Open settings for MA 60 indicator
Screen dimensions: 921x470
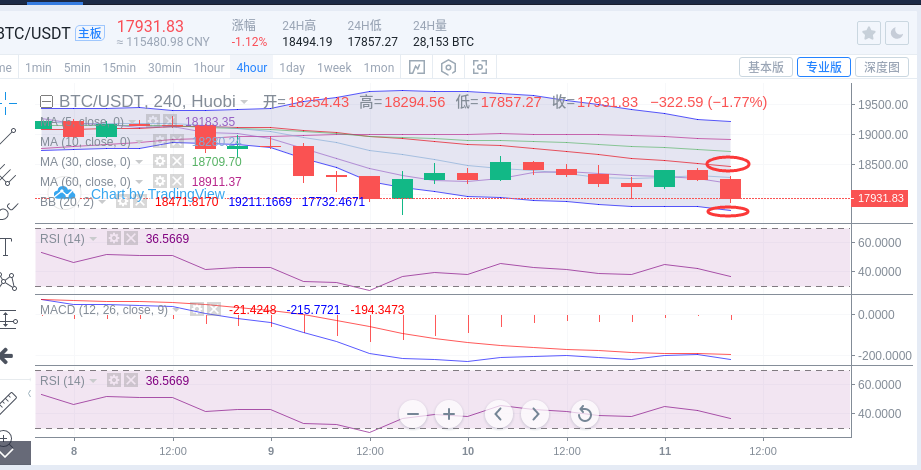pos(160,182)
